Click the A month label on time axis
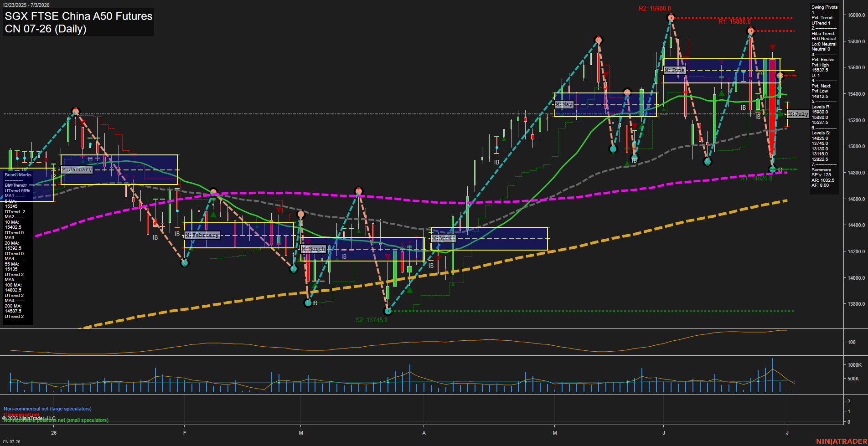 click(424, 433)
